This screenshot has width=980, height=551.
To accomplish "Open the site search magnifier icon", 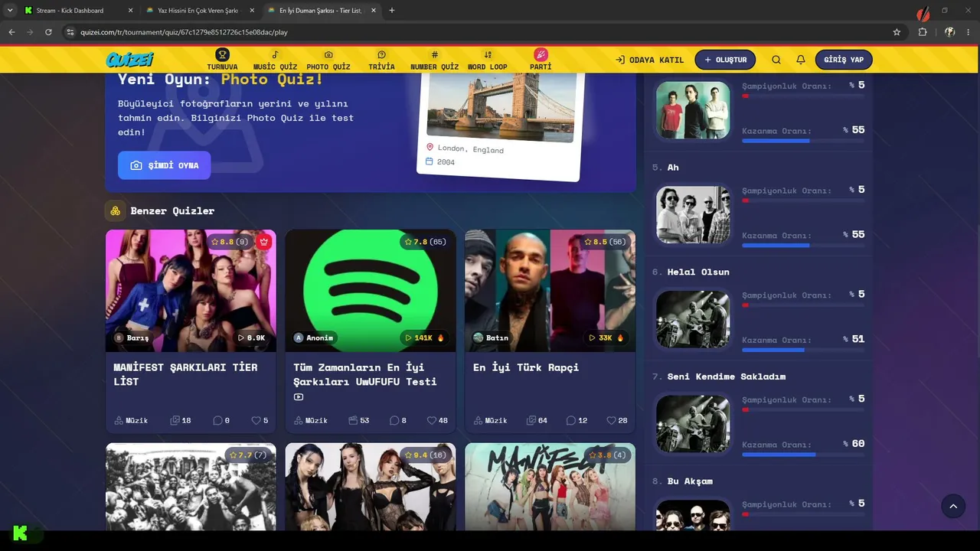I will coord(776,60).
